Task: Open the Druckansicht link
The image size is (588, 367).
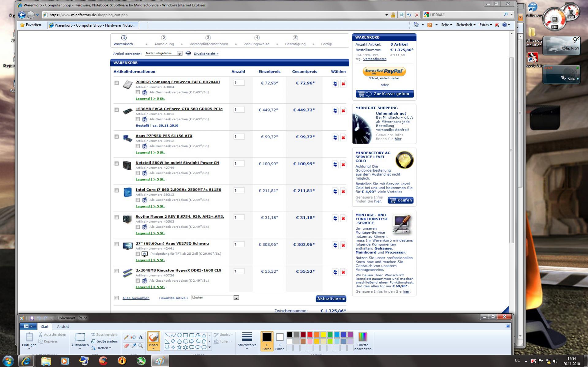Action: 206,54
